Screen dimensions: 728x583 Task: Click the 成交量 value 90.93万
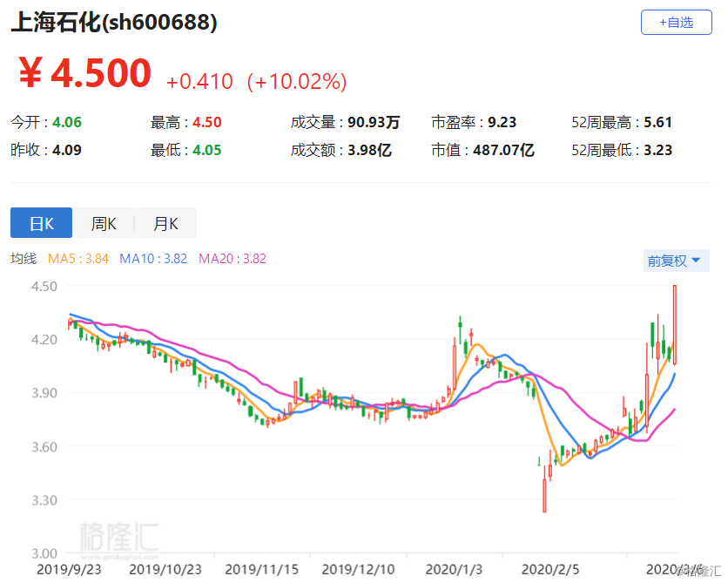point(374,122)
